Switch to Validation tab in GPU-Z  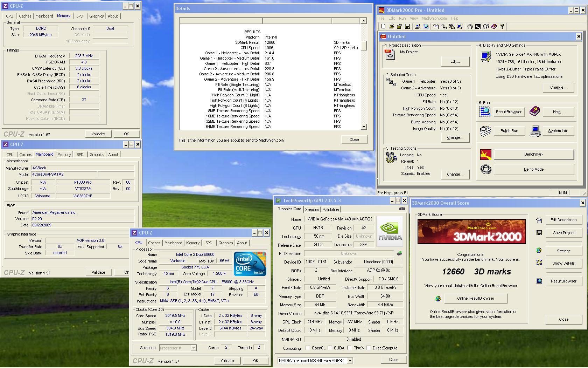click(x=330, y=210)
